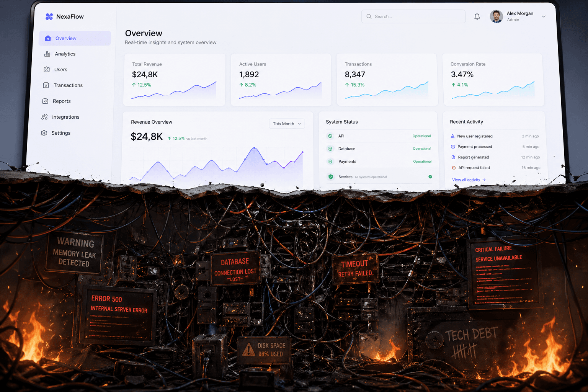Click the green Services status checkmark
The image size is (588, 392).
[x=430, y=177]
